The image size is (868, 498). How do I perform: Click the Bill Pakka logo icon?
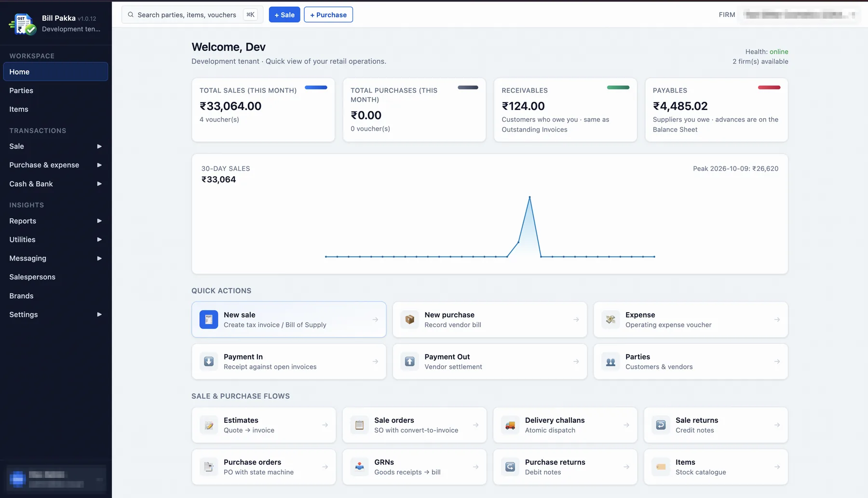tap(23, 24)
